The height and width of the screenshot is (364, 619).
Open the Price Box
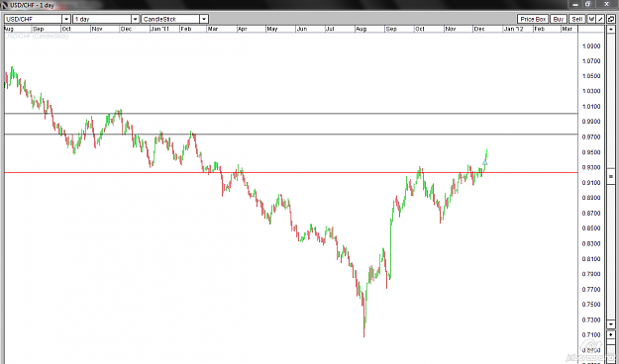(x=533, y=19)
